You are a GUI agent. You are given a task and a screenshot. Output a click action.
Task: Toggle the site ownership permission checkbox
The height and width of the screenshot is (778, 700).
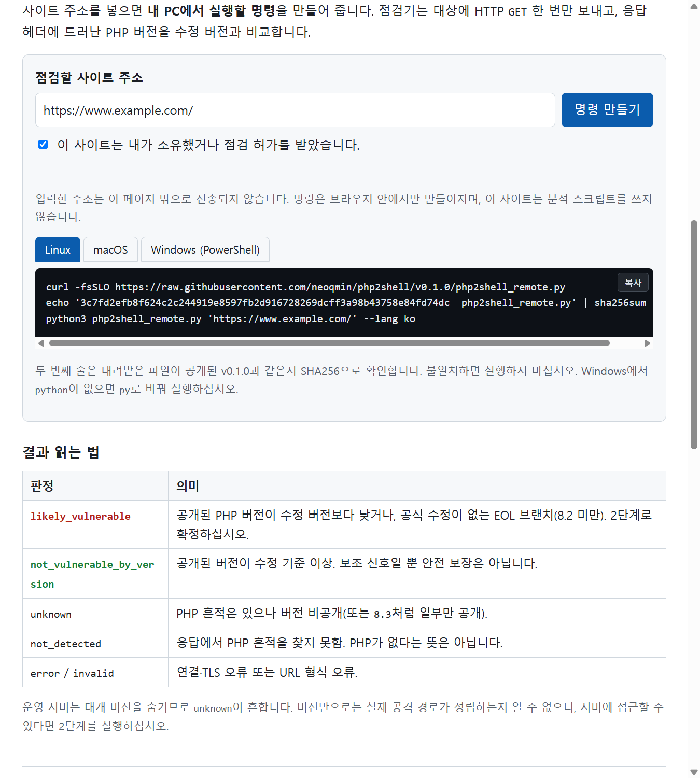(x=43, y=144)
